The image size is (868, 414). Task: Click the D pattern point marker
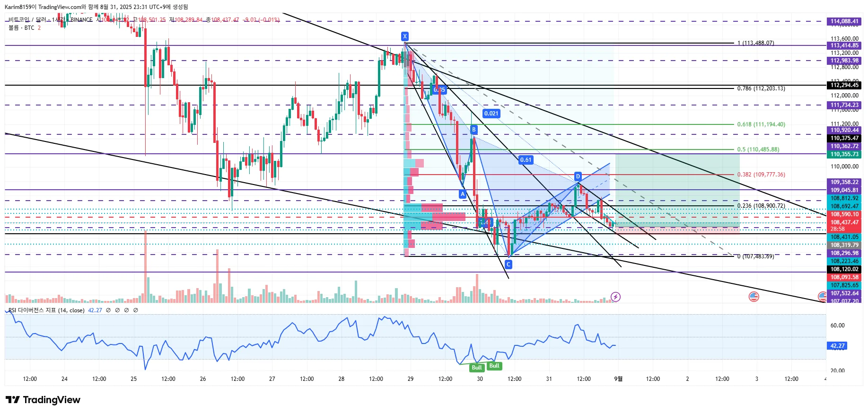(x=578, y=176)
